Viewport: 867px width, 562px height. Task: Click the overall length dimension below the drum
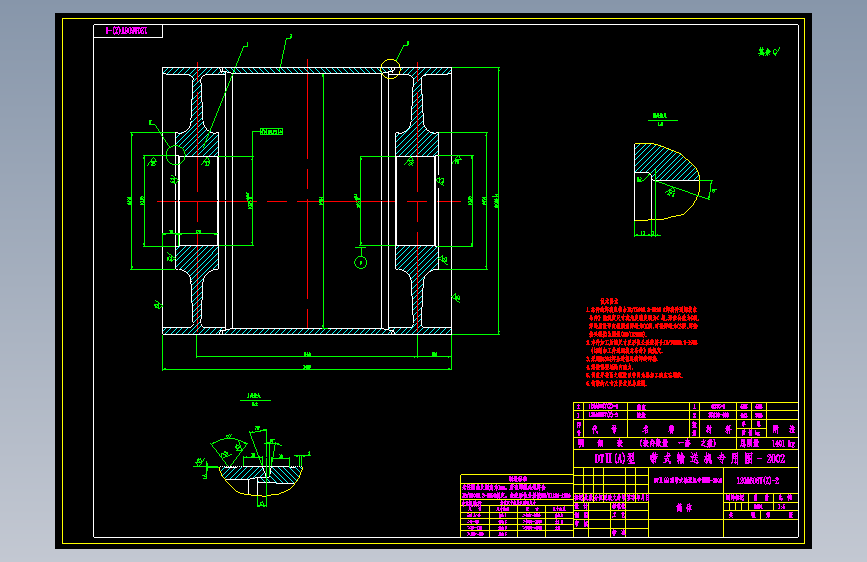[x=307, y=367]
